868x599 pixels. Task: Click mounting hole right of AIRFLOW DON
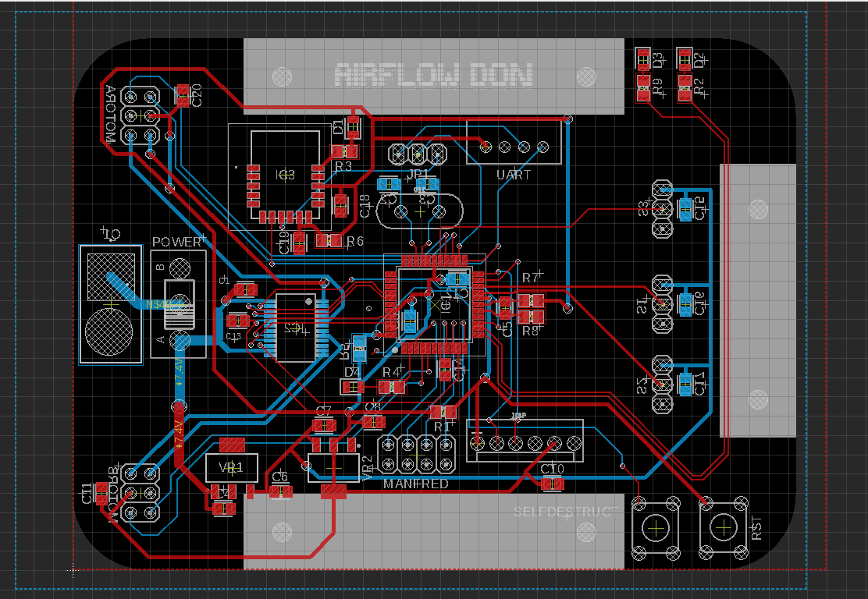click(586, 76)
